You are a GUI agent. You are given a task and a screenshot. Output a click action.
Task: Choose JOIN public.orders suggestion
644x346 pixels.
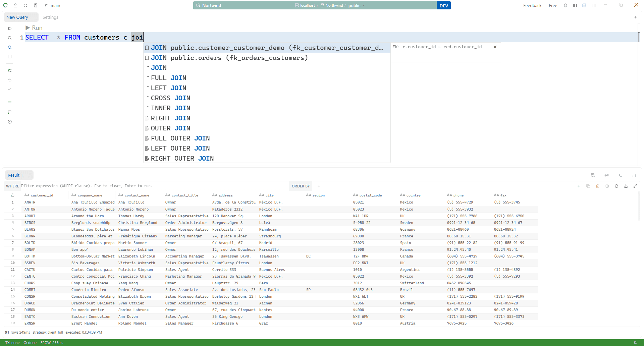click(x=267, y=58)
